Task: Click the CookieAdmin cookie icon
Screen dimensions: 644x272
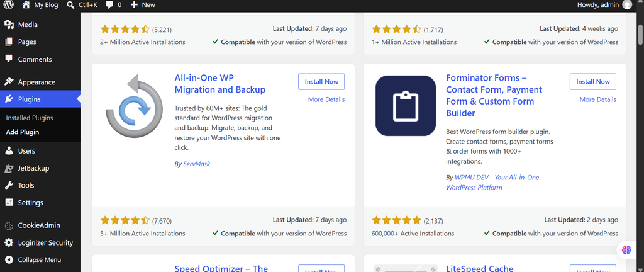Action: [9, 225]
